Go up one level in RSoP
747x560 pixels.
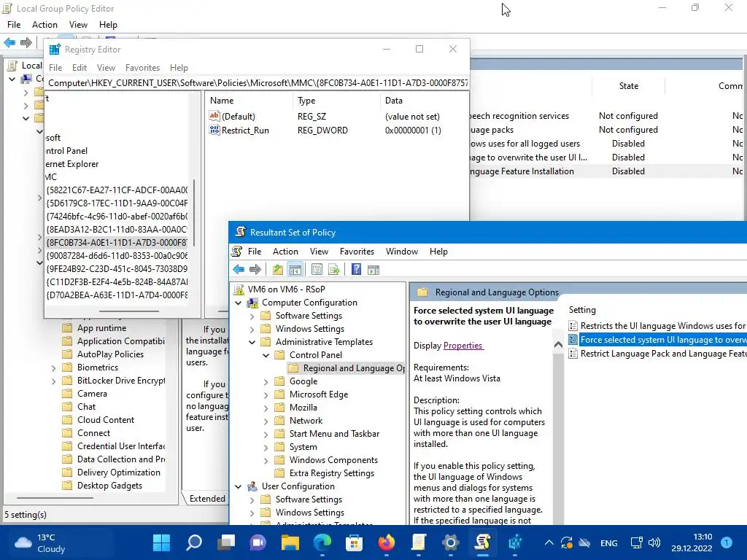(278, 270)
